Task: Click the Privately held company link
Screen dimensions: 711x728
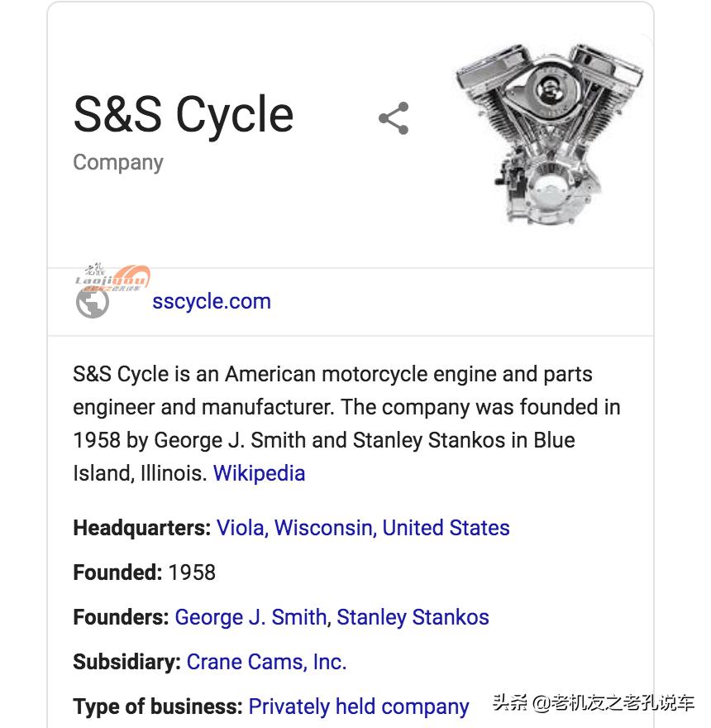Action: pyautogui.click(x=358, y=706)
